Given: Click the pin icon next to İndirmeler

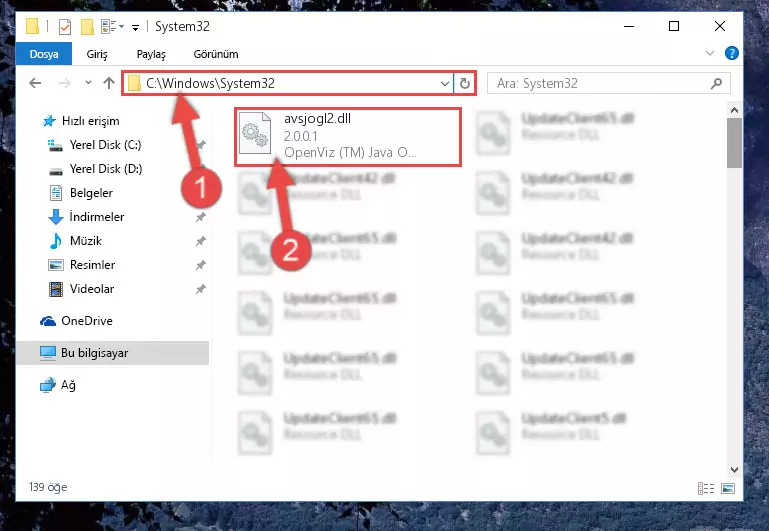Looking at the screenshot, I should [x=201, y=217].
